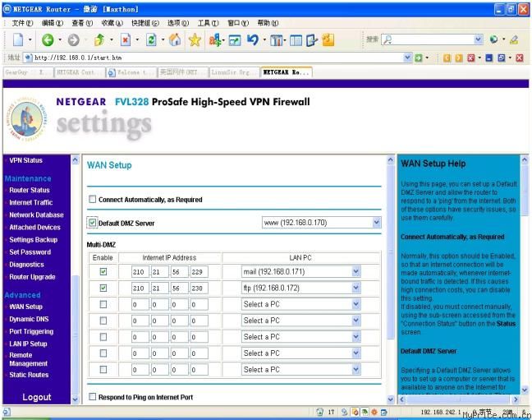Click the orange gear icon in the status bar
532x420 pixels.
(374, 412)
